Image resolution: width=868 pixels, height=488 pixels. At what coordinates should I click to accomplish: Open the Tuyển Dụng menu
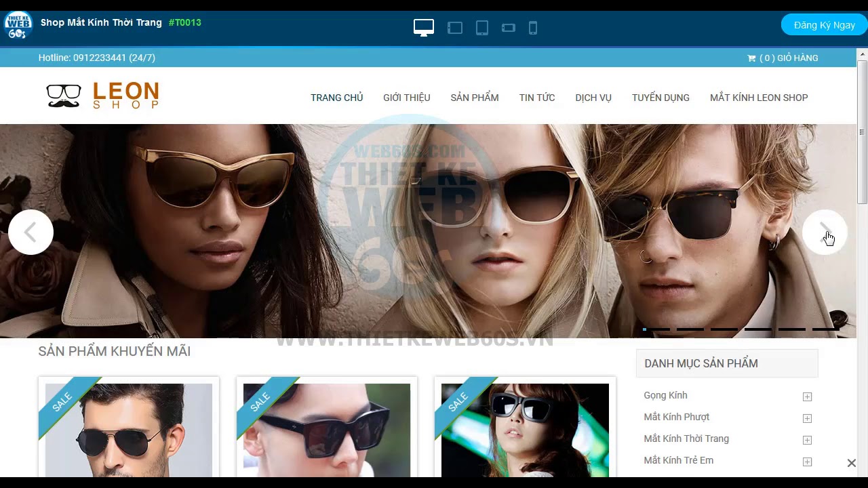click(x=660, y=98)
